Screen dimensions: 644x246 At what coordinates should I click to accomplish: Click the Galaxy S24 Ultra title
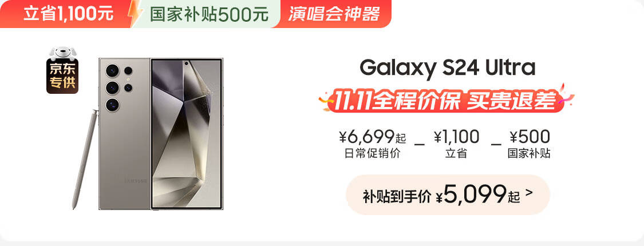click(448, 68)
